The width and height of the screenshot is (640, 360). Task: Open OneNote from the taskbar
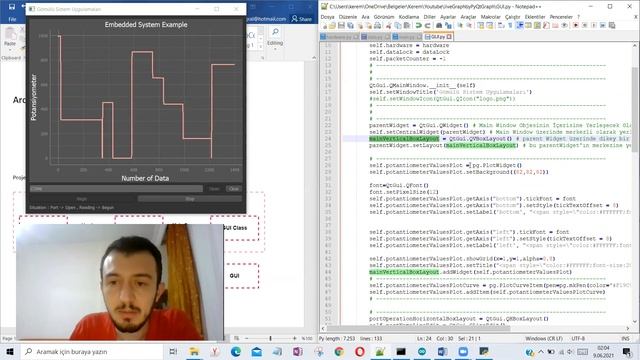click(x=298, y=351)
